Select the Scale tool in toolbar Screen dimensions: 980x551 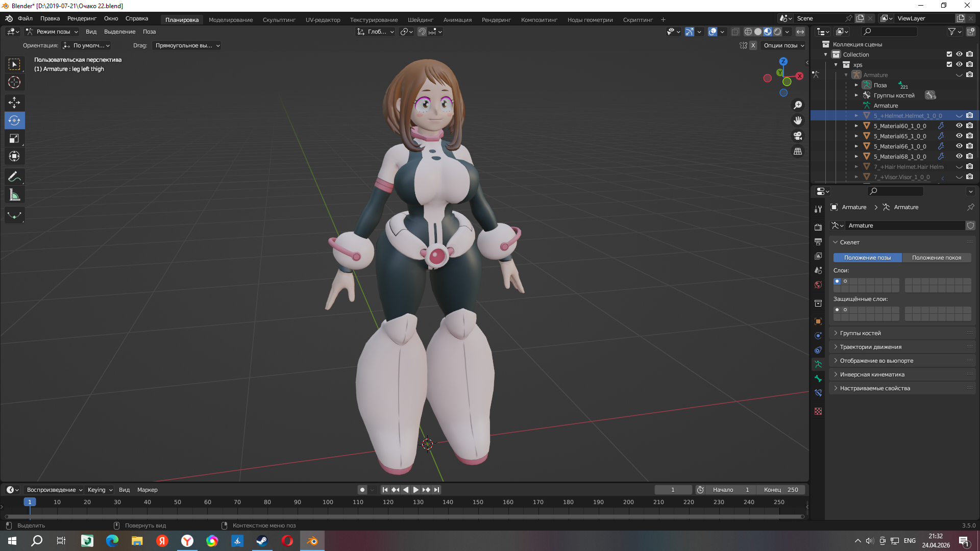[14, 138]
